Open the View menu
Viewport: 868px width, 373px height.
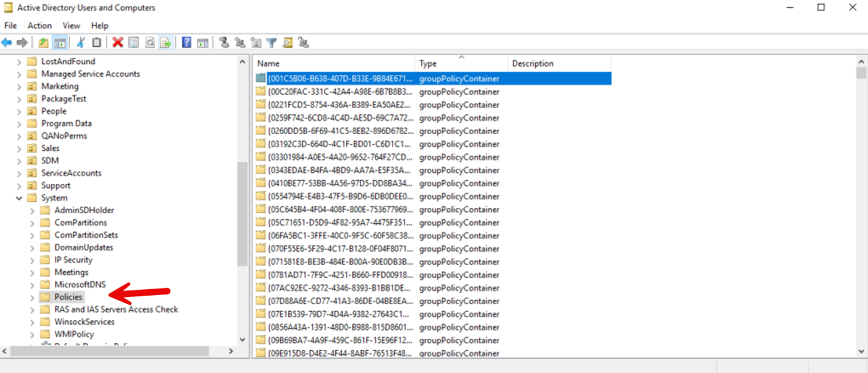[71, 25]
